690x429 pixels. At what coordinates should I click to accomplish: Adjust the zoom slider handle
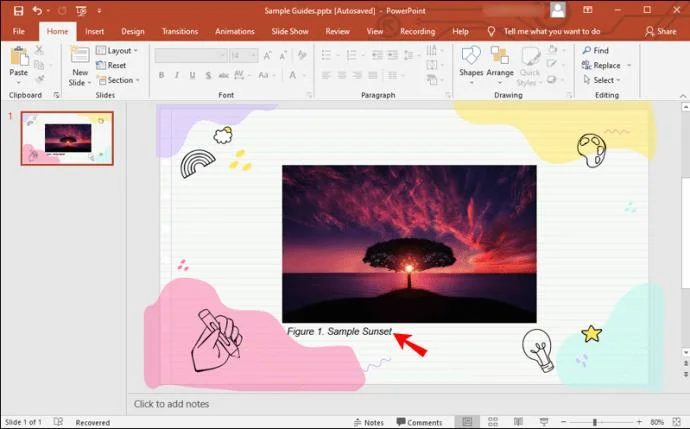[595, 422]
